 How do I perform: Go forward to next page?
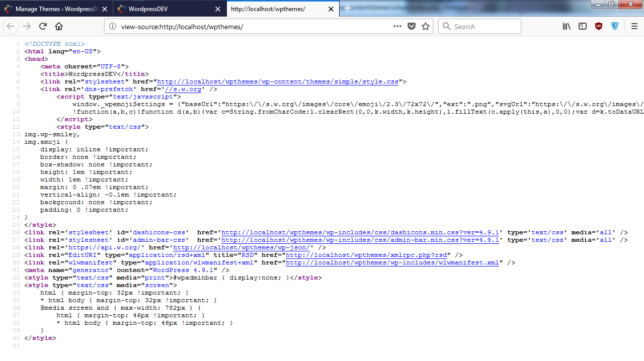click(x=27, y=26)
